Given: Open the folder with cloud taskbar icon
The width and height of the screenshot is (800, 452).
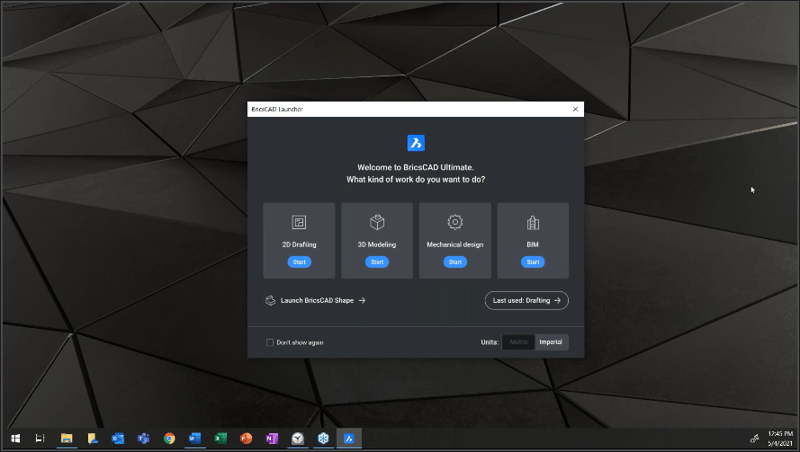Looking at the screenshot, I should pos(92,438).
